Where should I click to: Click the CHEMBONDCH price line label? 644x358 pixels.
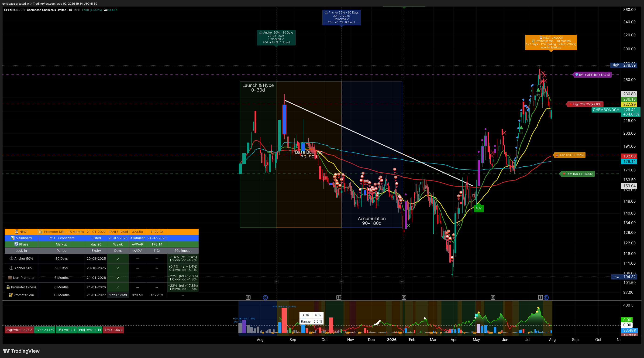(606, 110)
